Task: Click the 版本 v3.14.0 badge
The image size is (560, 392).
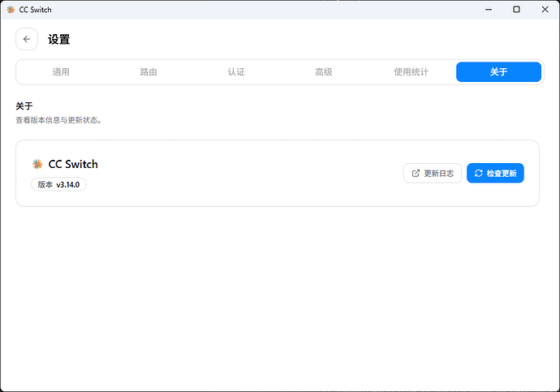Action: (x=58, y=184)
